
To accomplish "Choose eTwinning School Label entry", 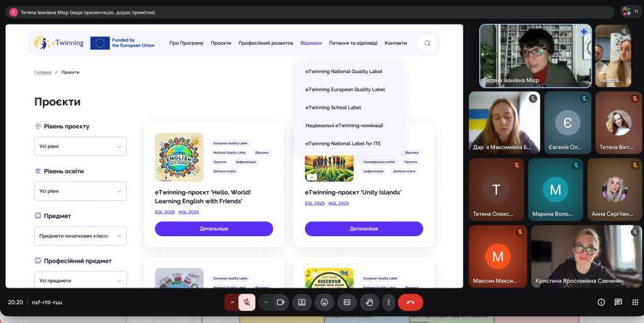I will [x=333, y=108].
